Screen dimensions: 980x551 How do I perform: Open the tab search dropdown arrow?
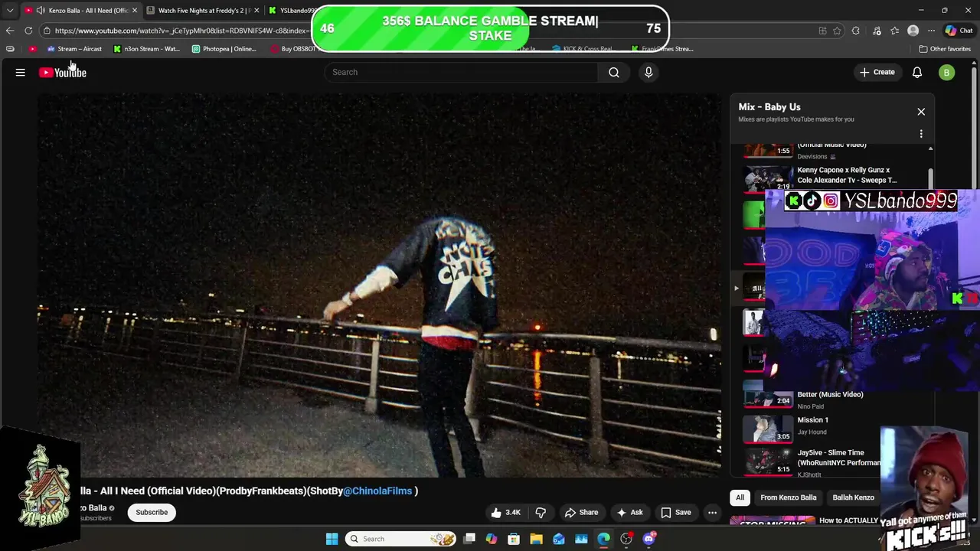(10, 10)
